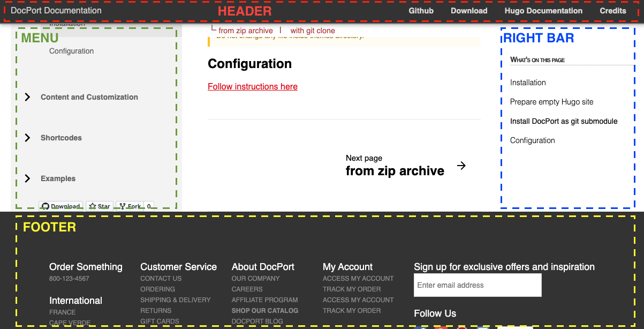The width and height of the screenshot is (644, 329).
Task: Click the right arrow beside Next page
Action: click(461, 166)
